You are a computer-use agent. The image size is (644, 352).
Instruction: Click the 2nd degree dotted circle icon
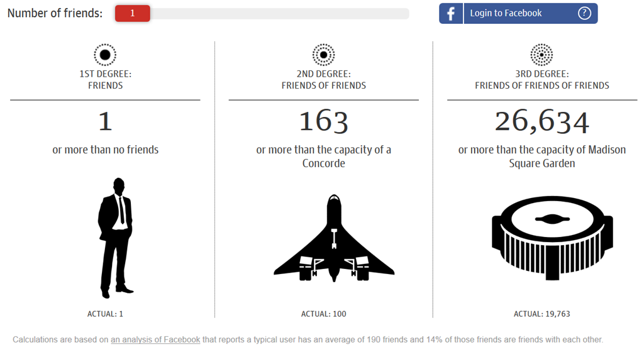(x=323, y=55)
